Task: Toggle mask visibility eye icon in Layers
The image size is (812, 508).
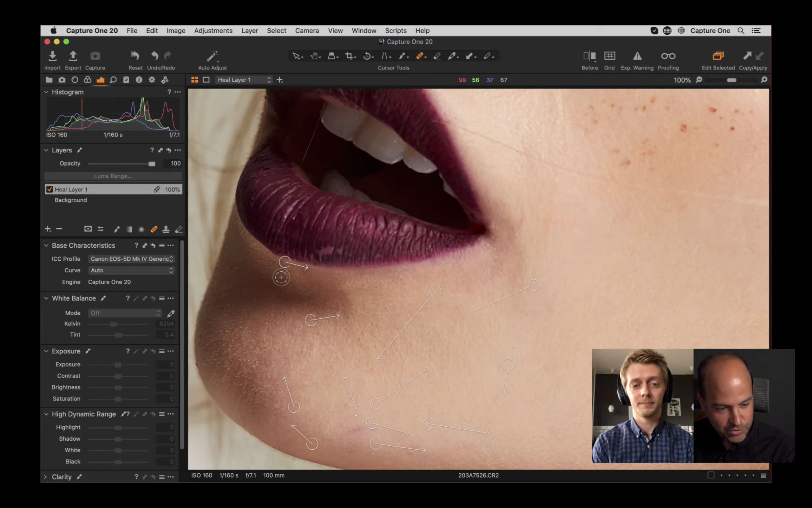Action: (88, 229)
